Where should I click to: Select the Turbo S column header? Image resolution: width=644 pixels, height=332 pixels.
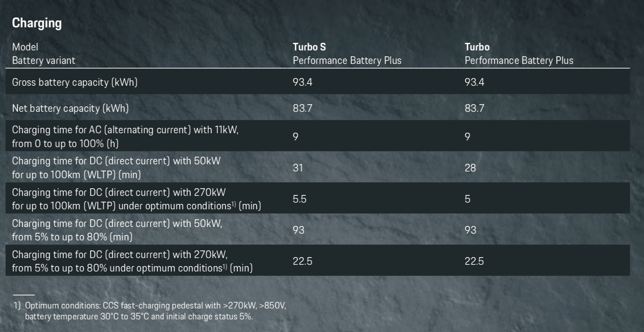coord(309,47)
